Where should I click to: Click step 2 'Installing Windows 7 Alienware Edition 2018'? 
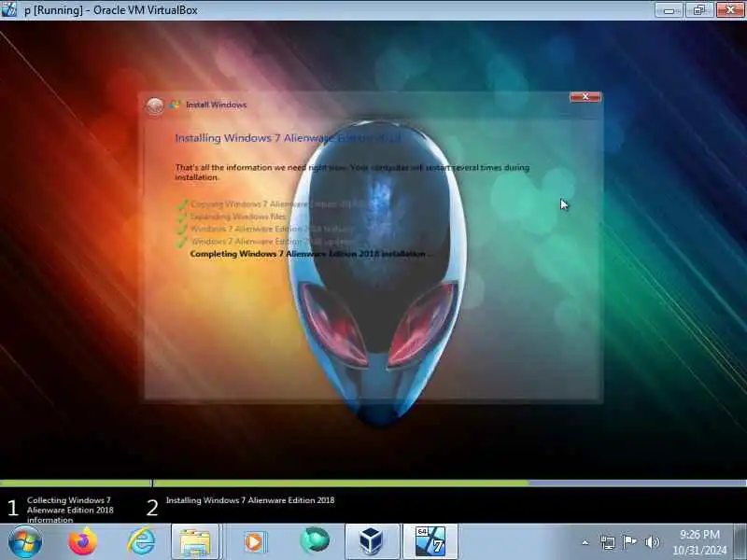tap(250, 500)
